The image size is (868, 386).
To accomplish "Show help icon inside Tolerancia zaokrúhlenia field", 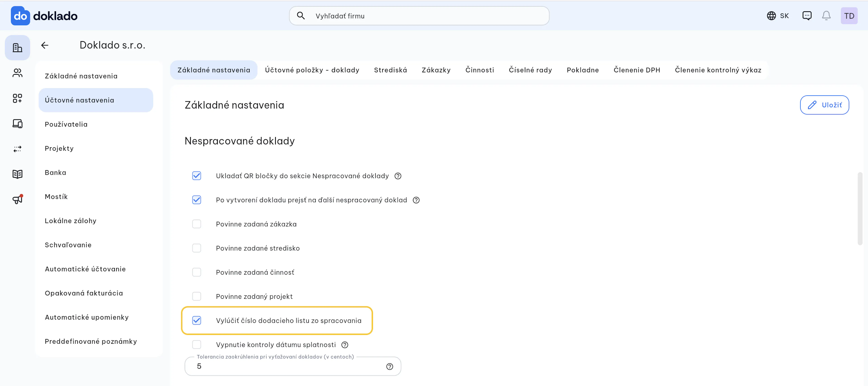I will point(389,367).
